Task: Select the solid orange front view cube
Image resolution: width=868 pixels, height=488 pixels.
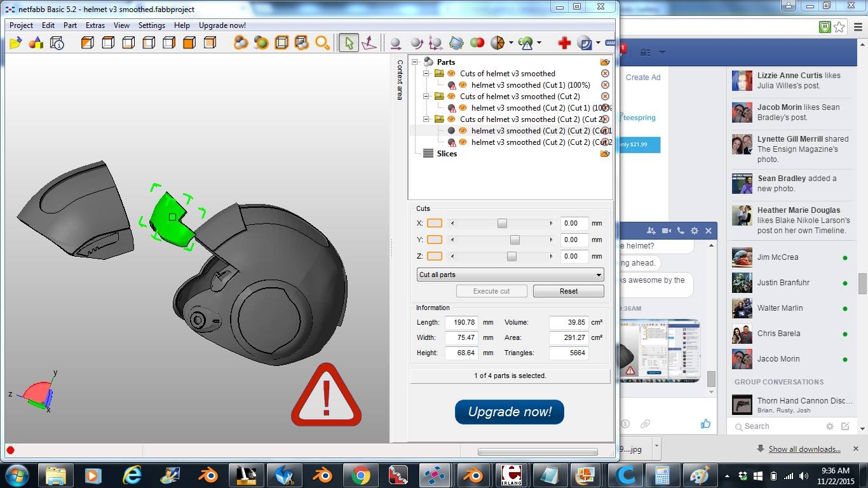Action: coord(189,43)
